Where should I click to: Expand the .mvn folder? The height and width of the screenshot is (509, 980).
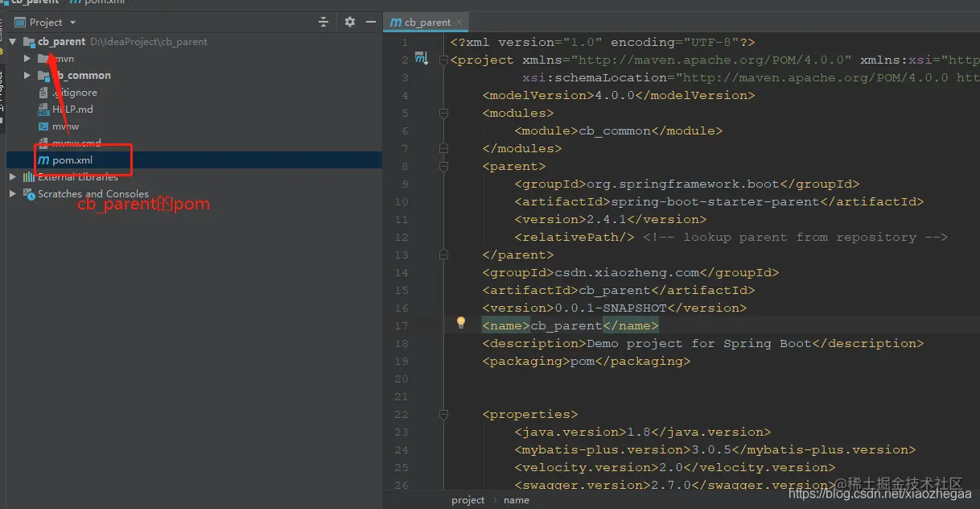pos(27,59)
